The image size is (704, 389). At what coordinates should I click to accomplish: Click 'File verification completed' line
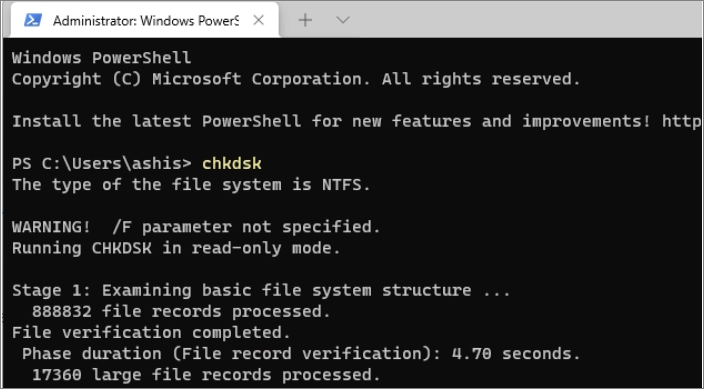click(x=151, y=332)
